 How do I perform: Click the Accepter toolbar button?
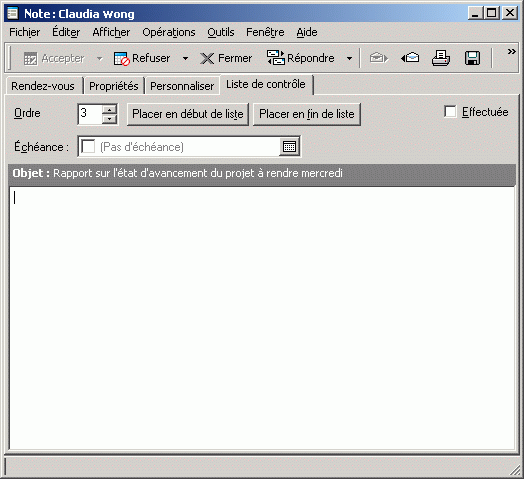point(54,58)
